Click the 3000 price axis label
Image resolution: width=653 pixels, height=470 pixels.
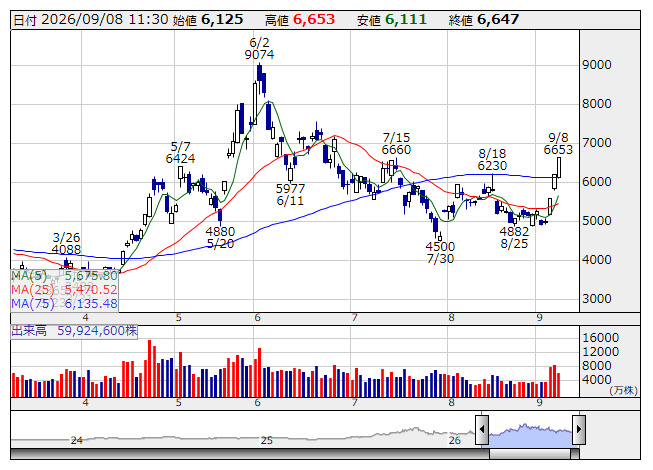[597, 298]
